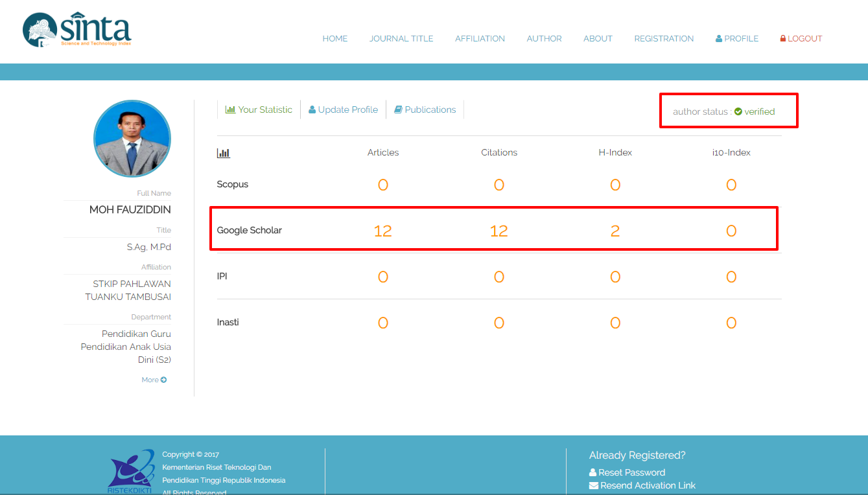Click the Scopus row label
The height and width of the screenshot is (495, 868).
pyautogui.click(x=233, y=185)
